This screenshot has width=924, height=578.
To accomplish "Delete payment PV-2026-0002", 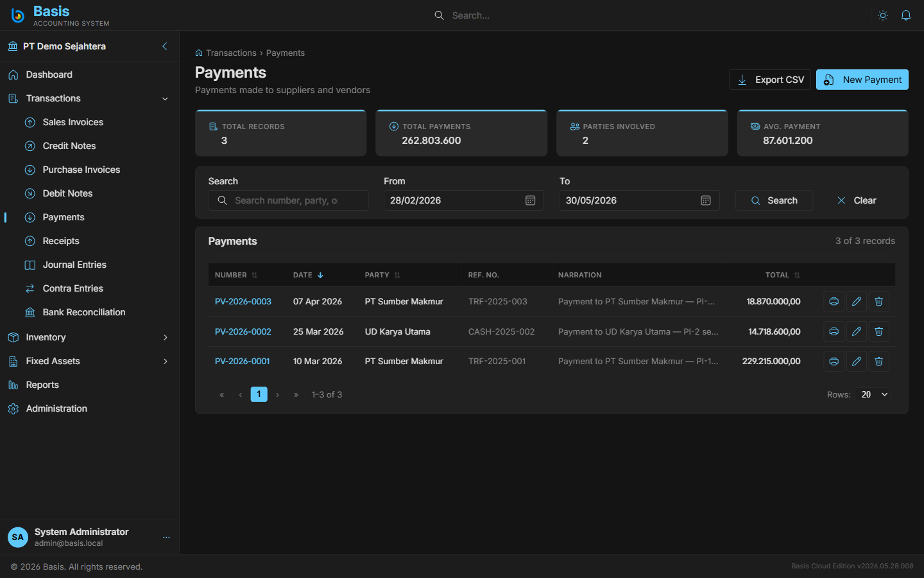I will click(879, 331).
